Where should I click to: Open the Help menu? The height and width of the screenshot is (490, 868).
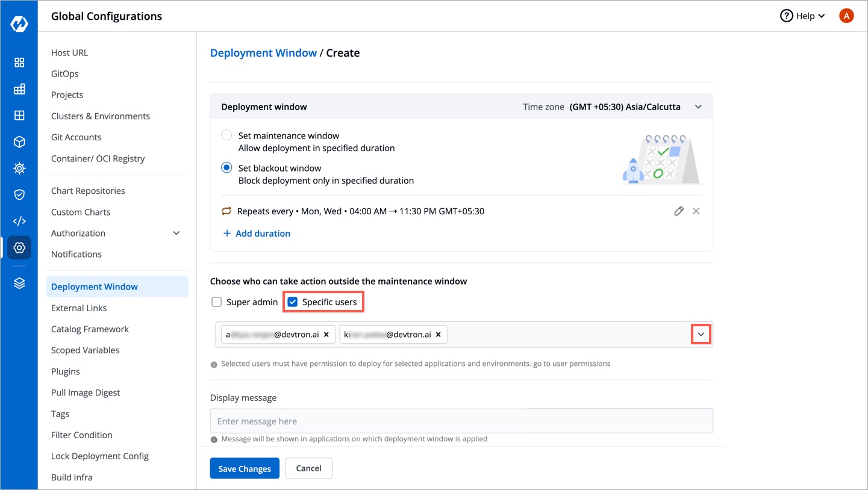(x=802, y=16)
